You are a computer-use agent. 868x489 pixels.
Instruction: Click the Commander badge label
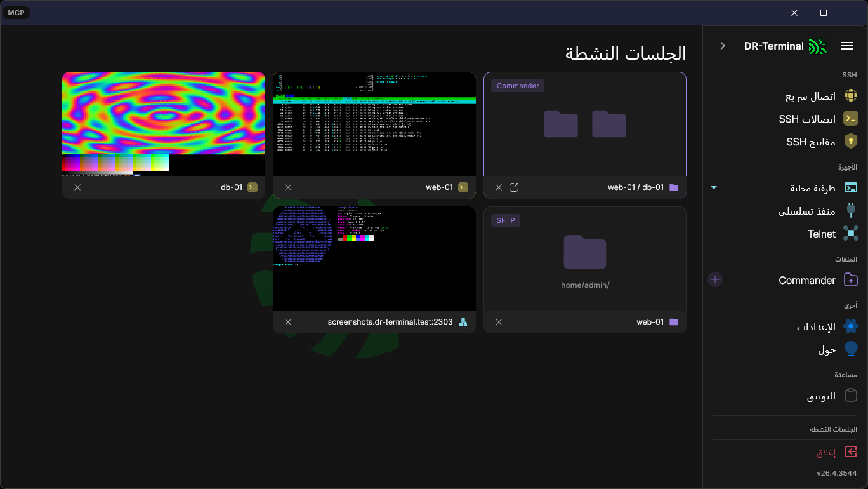(518, 86)
